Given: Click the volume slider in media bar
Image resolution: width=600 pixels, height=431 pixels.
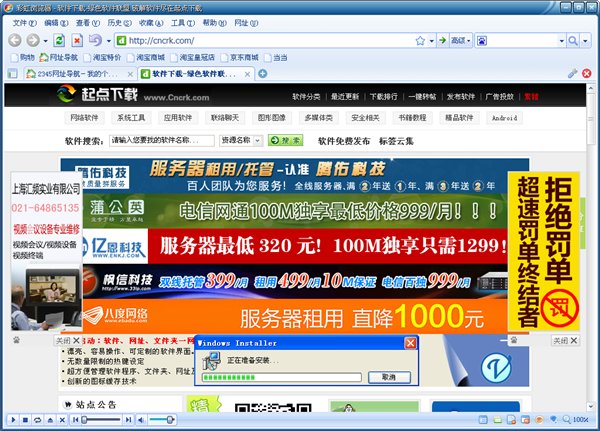Looking at the screenshot, I should pos(162,420).
